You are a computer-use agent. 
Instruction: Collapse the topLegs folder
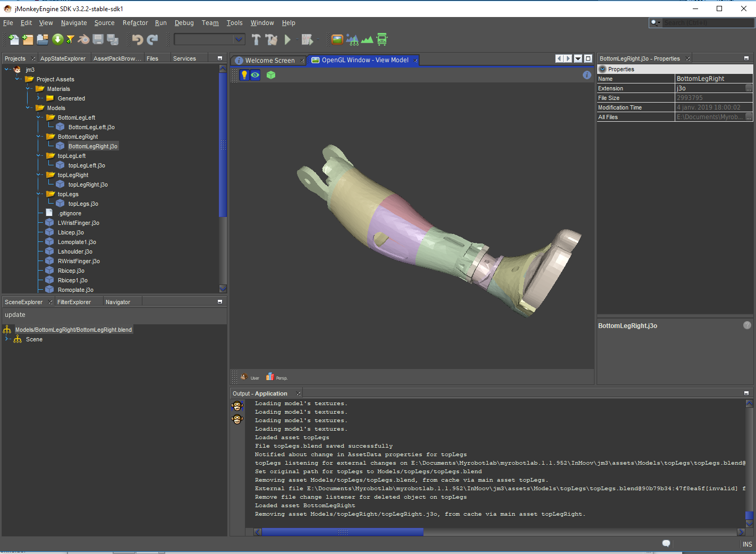39,194
